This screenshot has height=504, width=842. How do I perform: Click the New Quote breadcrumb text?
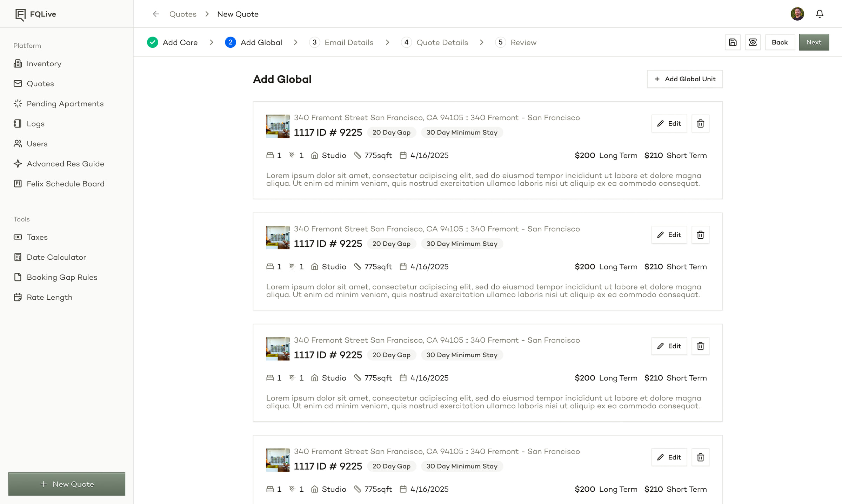tap(238, 14)
